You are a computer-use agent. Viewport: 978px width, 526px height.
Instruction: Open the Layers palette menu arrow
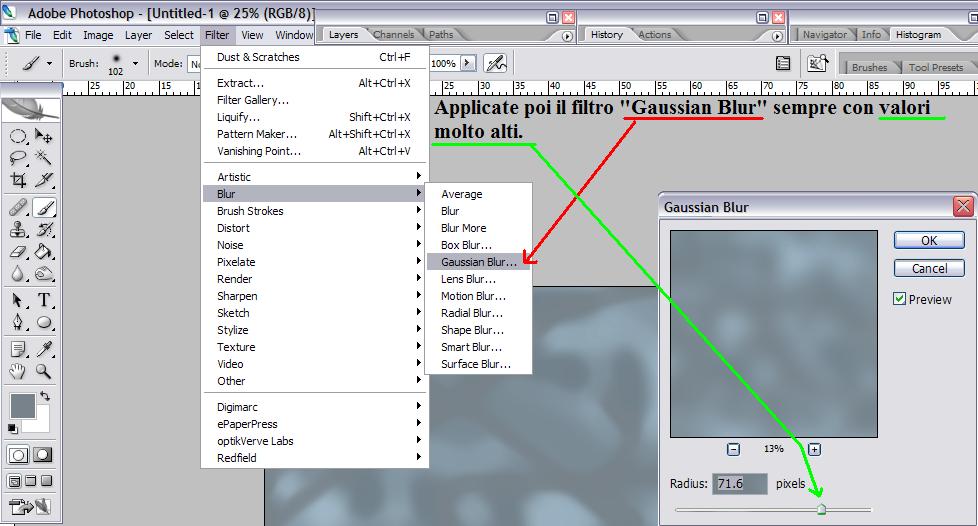[x=567, y=36]
